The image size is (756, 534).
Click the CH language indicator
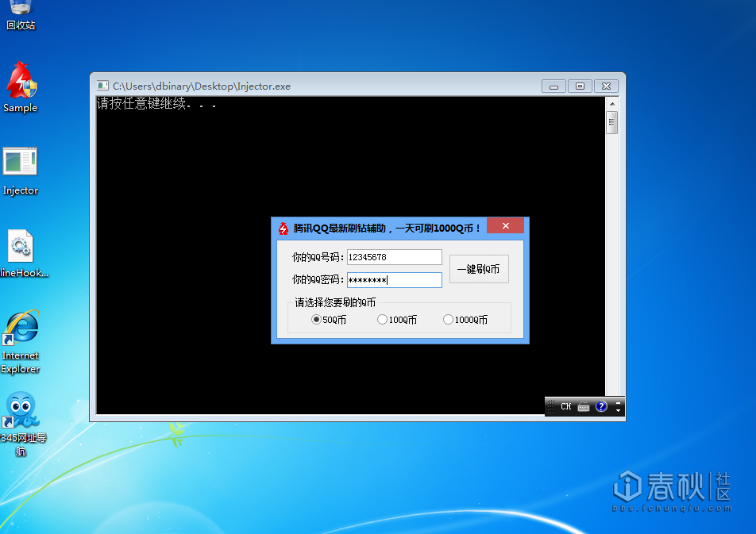pos(566,407)
